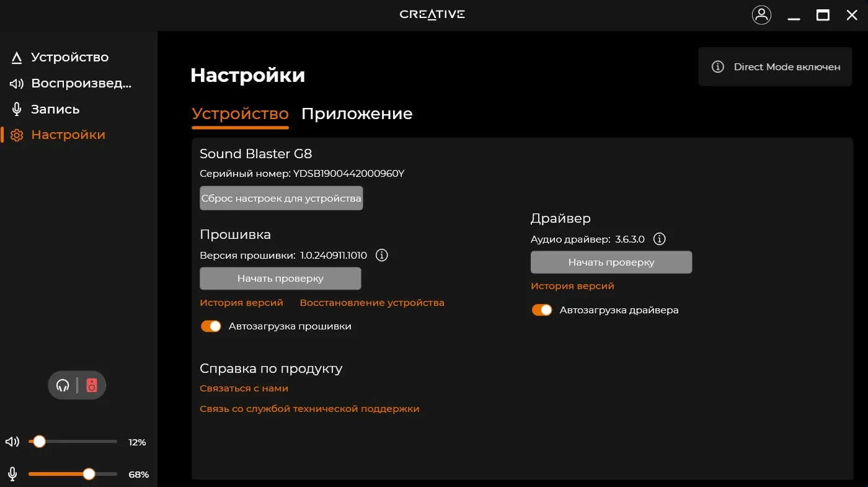The width and height of the screenshot is (868, 487).
Task: Open История версий link under Прошивка
Action: (x=241, y=303)
